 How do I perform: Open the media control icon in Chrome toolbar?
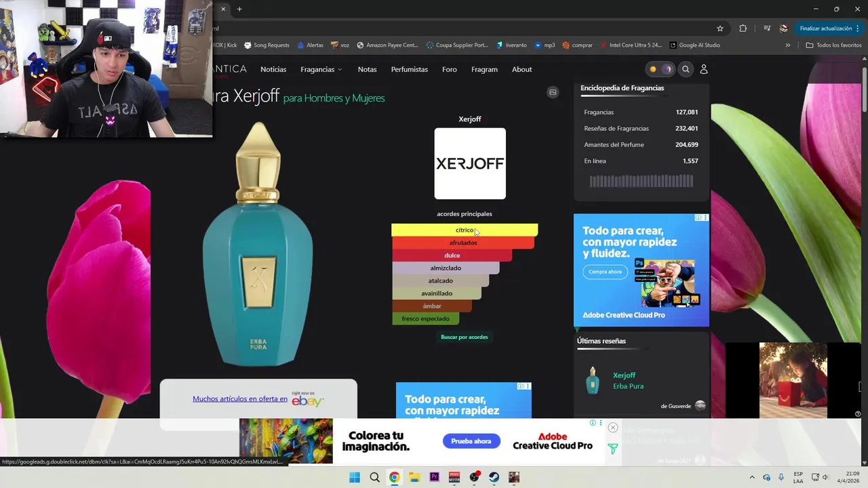767,28
